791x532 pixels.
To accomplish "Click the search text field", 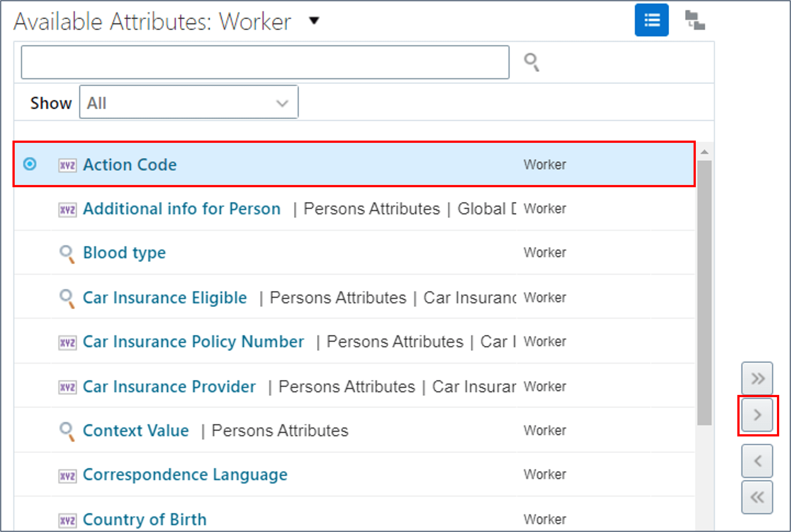I will coord(265,62).
